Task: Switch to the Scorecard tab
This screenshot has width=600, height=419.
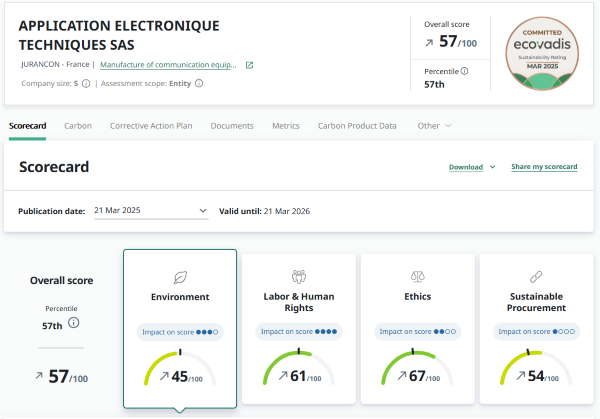Action: click(28, 126)
